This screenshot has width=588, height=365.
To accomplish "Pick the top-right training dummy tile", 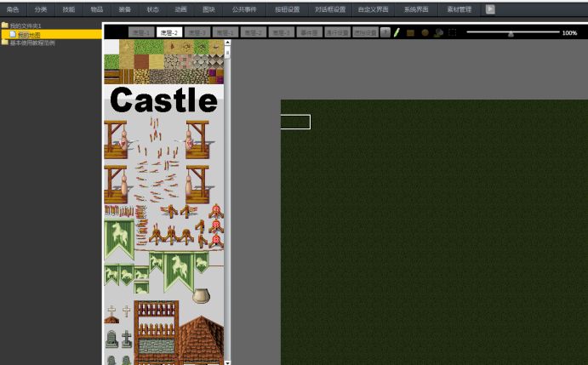I will (x=197, y=140).
